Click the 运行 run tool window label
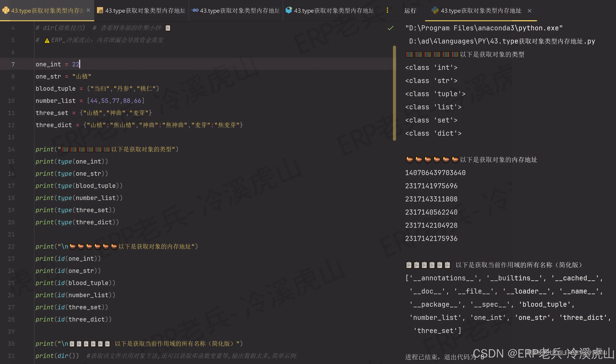The image size is (616, 364). [410, 11]
